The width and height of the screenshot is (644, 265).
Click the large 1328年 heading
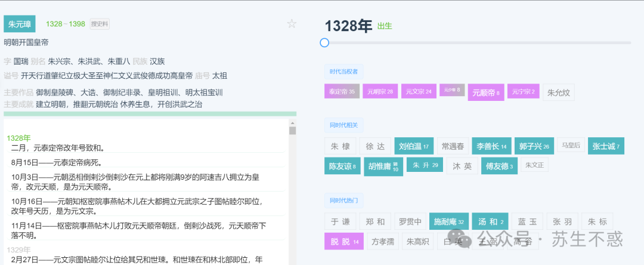348,26
